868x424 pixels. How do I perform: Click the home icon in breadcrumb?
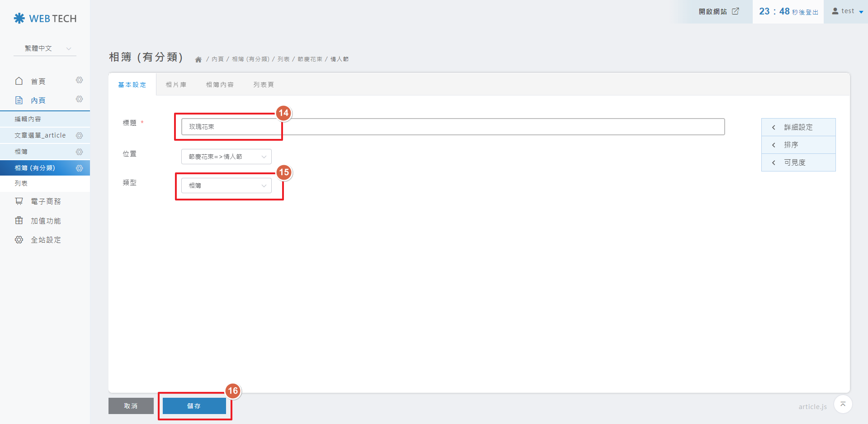(198, 60)
